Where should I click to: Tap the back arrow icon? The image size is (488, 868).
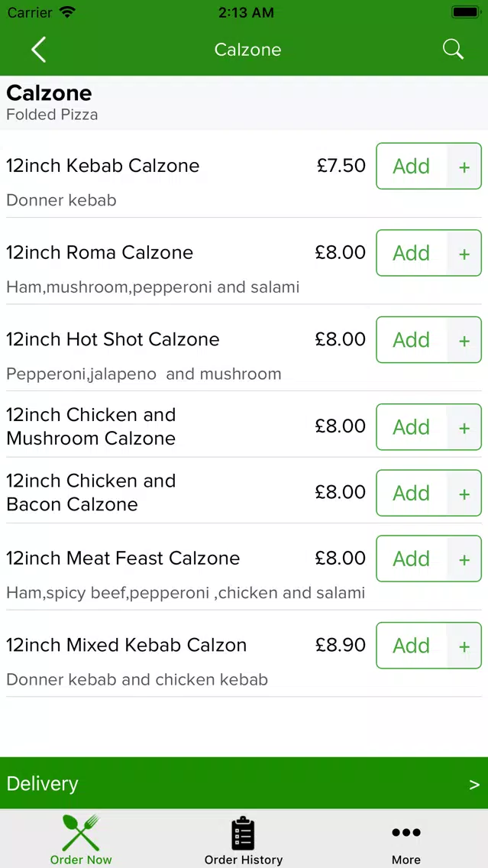pyautogui.click(x=38, y=49)
